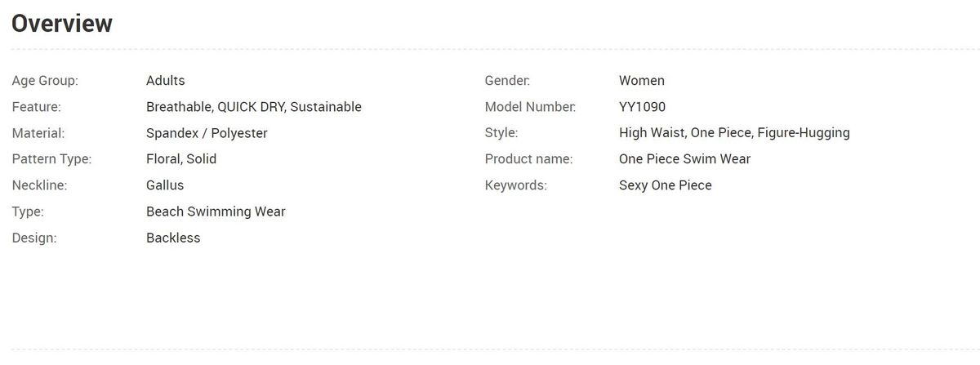Click the Breathable, QUICK DRY, Sustainable value
This screenshot has width=980, height=365.
point(253,107)
